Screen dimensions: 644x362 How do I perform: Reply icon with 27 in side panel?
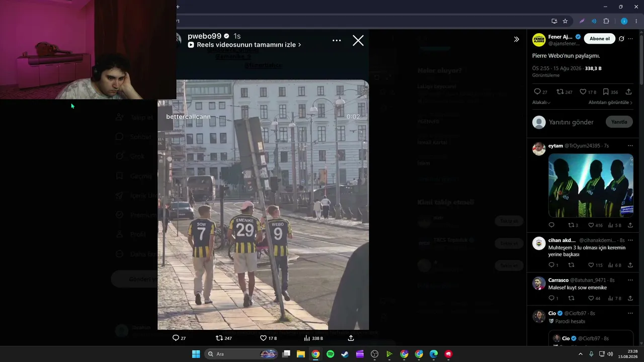537,92
